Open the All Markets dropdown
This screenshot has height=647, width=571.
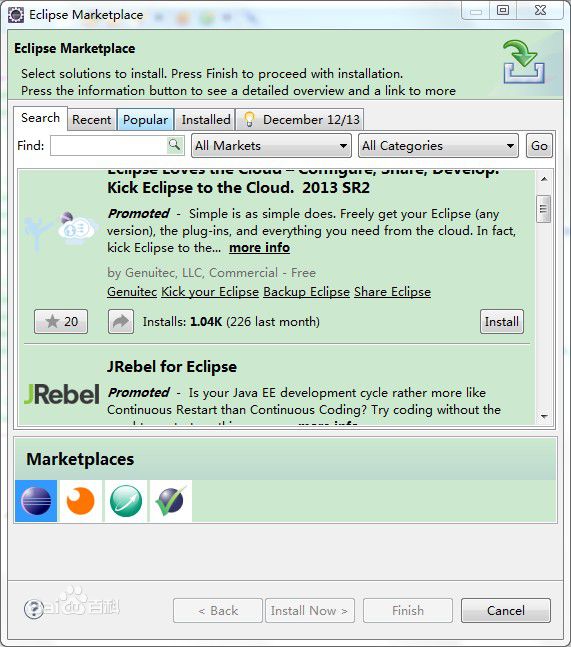pos(271,146)
